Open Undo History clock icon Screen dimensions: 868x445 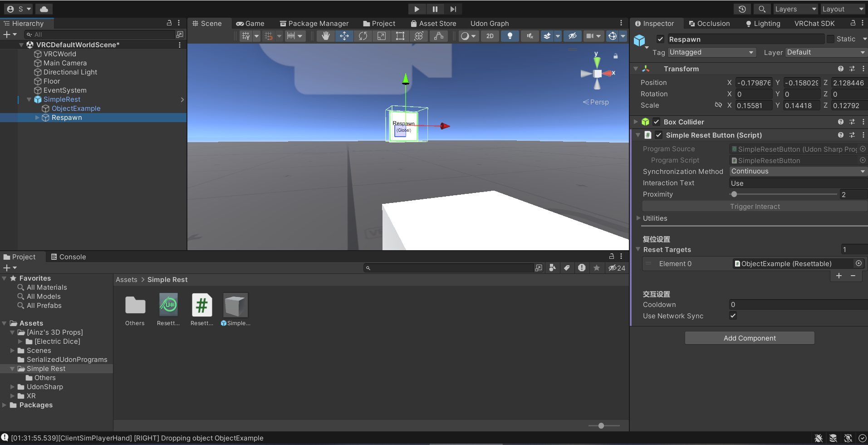(x=742, y=9)
